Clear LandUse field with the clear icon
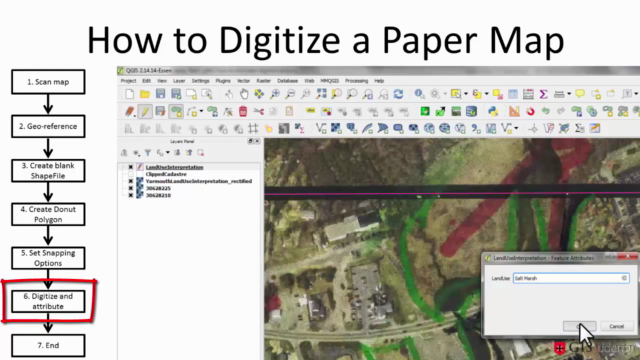This screenshot has height=360, width=640. click(624, 278)
